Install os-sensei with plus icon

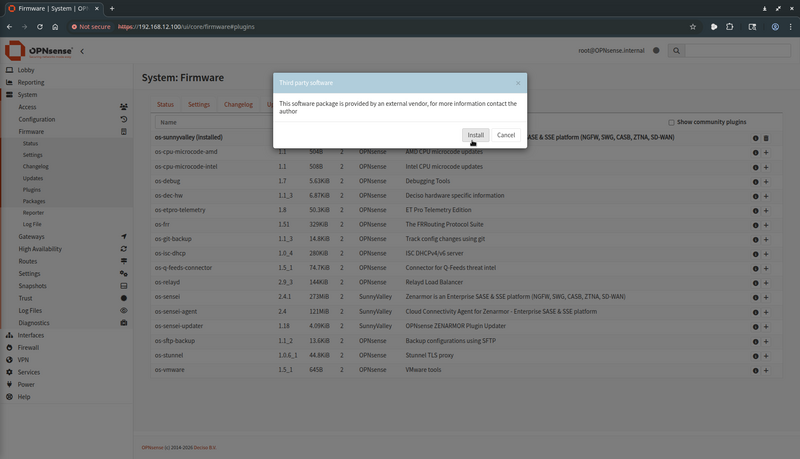tap(766, 297)
